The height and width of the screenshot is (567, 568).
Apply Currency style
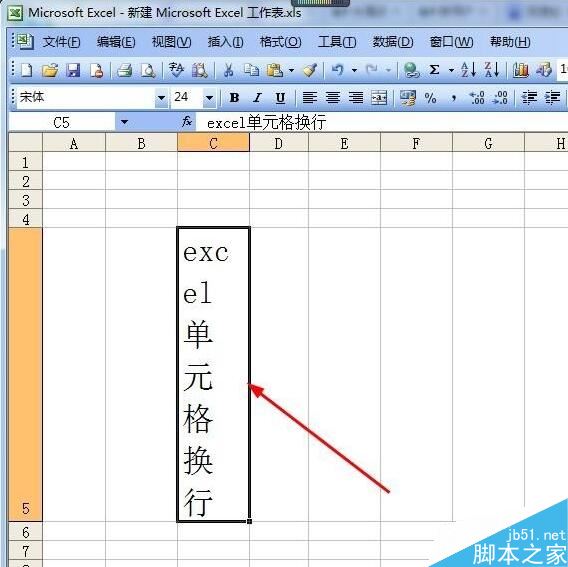click(x=408, y=97)
